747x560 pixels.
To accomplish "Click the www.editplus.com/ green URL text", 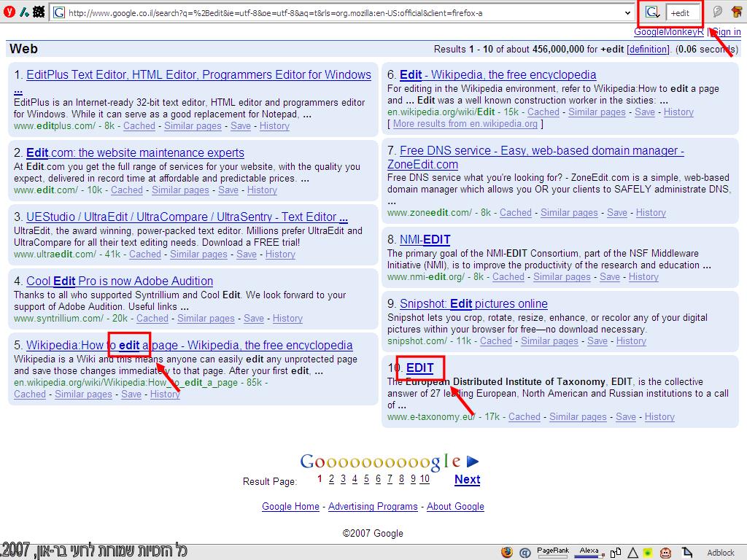I will pyautogui.click(x=55, y=126).
